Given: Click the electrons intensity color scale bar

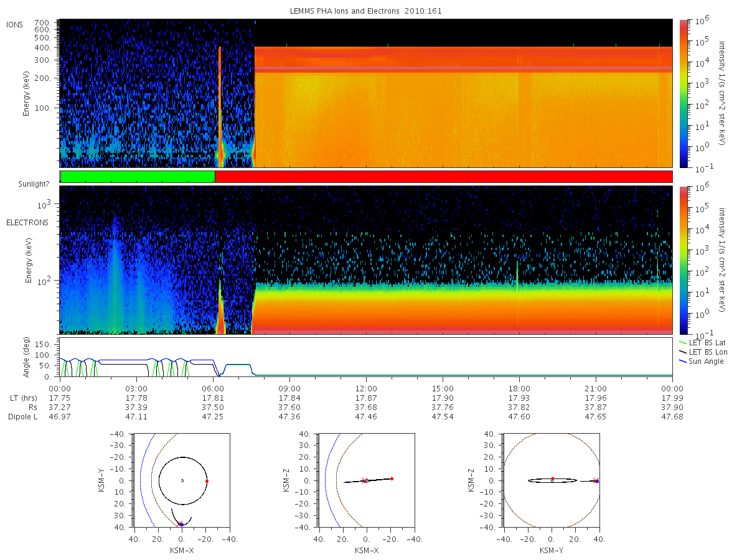Looking at the screenshot, I should pyautogui.click(x=683, y=259).
